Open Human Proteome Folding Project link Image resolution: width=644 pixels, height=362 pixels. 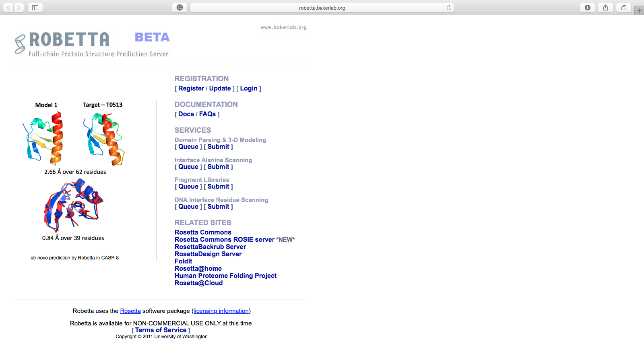point(225,276)
